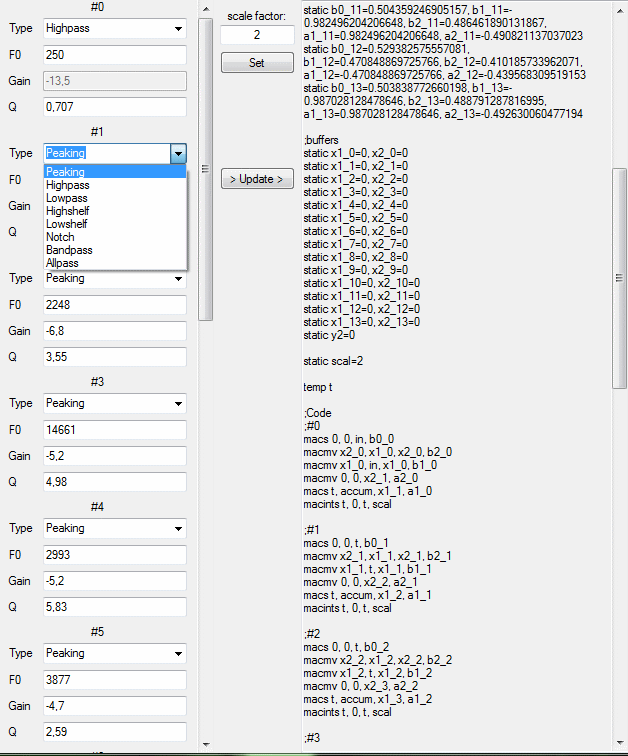Choose Lowpass in the dropdown list
Viewport: 628px width, 756px height.
[65, 198]
